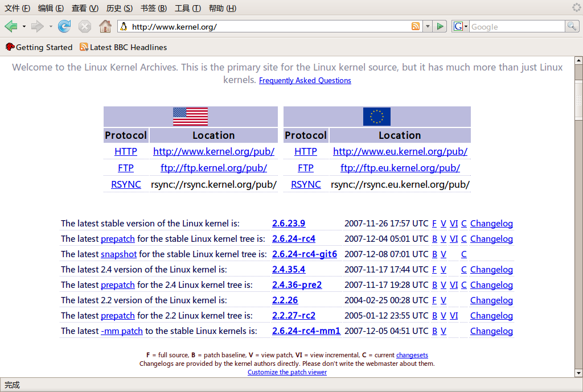Click the penguin site icon in address bar
Screen dimensions: 583x392
tap(124, 26)
